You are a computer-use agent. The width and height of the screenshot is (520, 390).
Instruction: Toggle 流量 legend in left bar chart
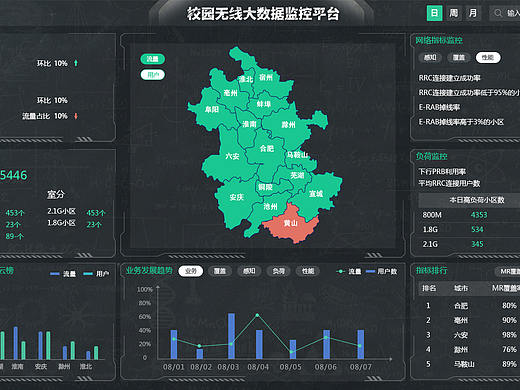pyautogui.click(x=63, y=274)
